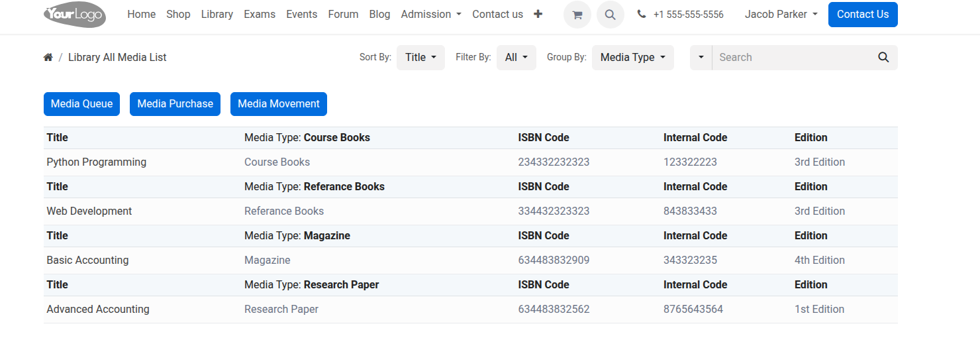Click the phone icon beside number
The width and height of the screenshot is (980, 346).
click(642, 15)
